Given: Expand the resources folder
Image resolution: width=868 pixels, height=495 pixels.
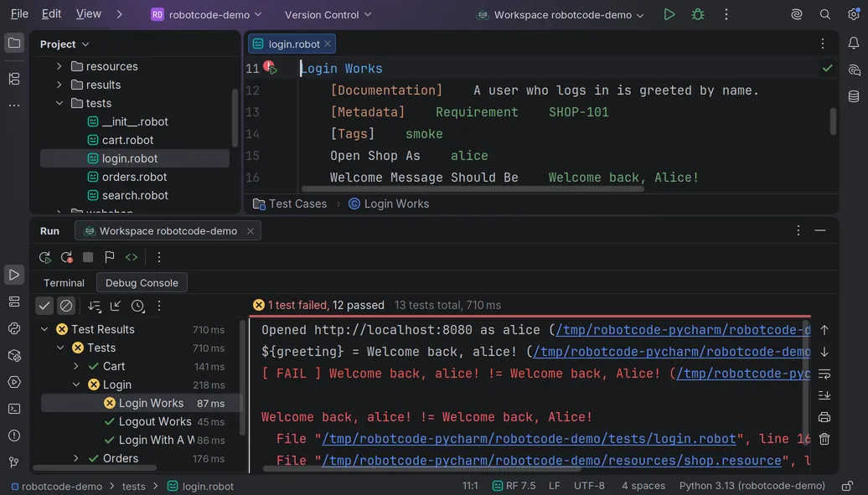Looking at the screenshot, I should 59,66.
